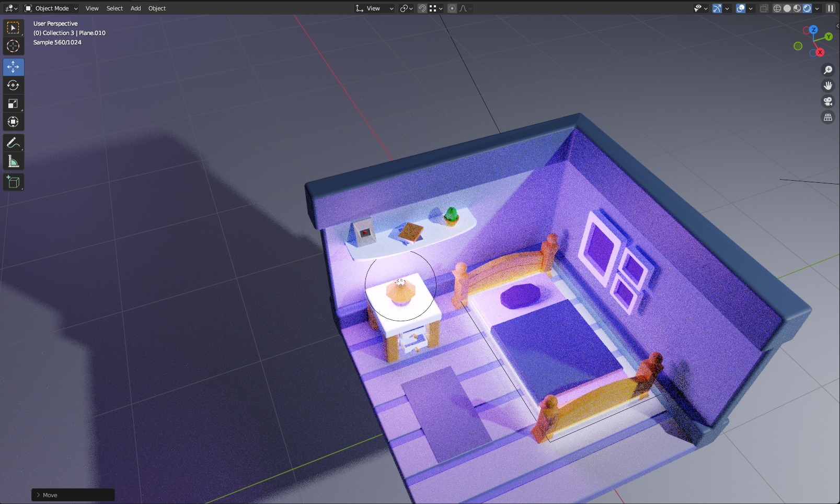This screenshot has width=840, height=504.
Task: Pause the viewport render preview
Action: 831,8
